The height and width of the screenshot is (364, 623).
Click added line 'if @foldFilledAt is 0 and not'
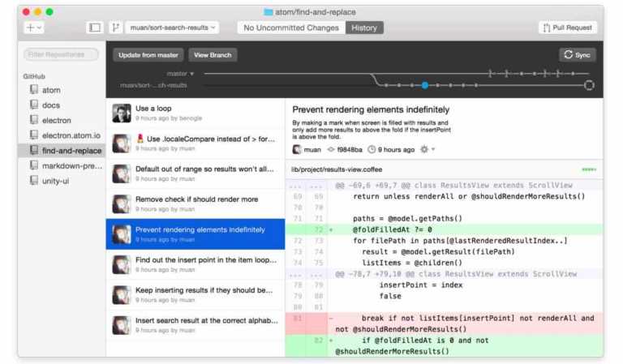coord(445,345)
